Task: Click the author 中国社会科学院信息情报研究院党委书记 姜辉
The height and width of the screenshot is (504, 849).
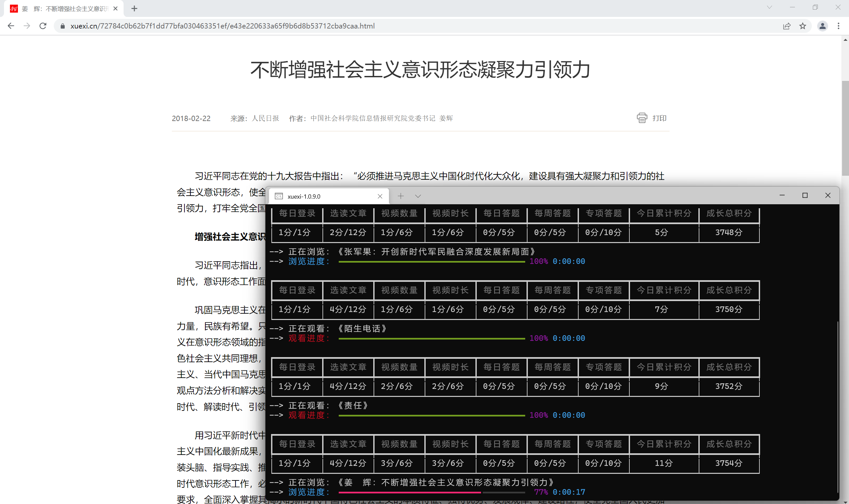Action: pos(382,118)
